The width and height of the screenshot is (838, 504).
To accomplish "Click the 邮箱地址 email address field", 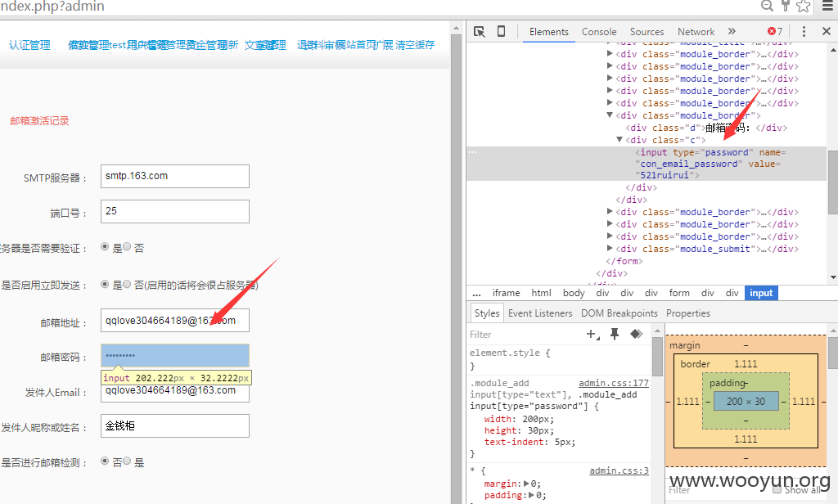I will pyautogui.click(x=175, y=321).
